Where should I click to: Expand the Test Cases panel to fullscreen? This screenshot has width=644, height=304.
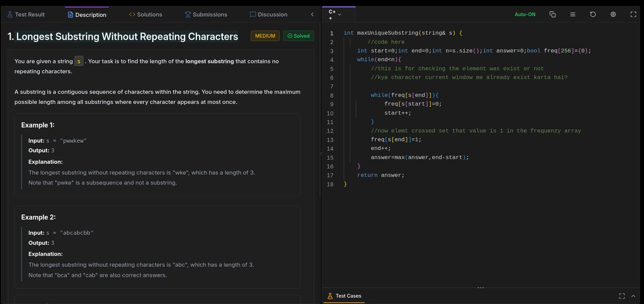pos(622,296)
